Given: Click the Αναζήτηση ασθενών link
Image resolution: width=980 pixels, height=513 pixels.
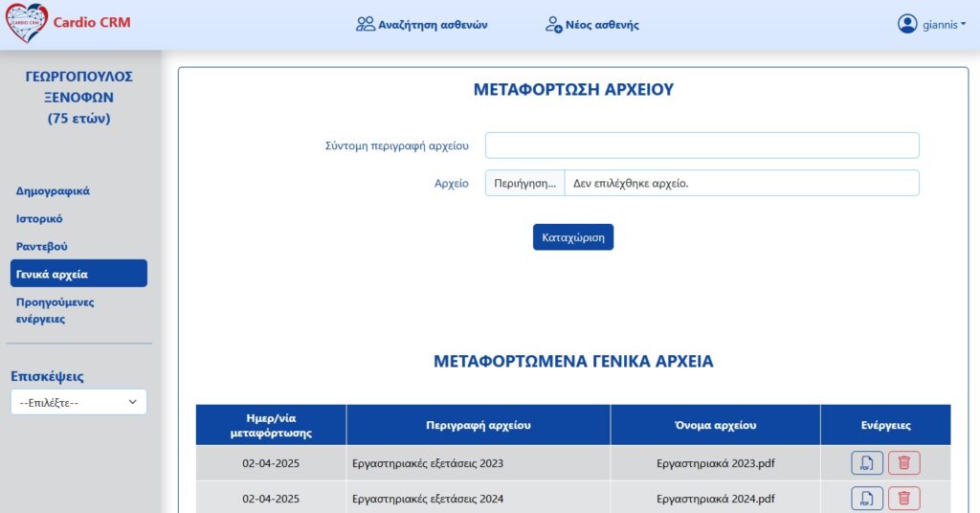Looking at the screenshot, I should tap(433, 25).
